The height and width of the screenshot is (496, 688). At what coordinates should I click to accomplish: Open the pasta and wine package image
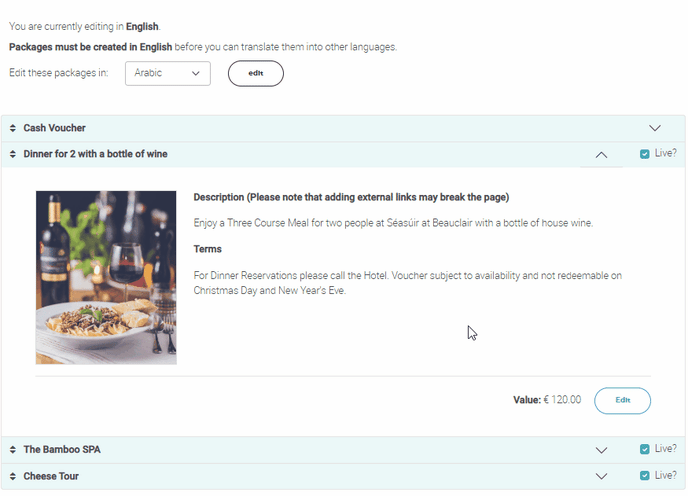pos(106,277)
